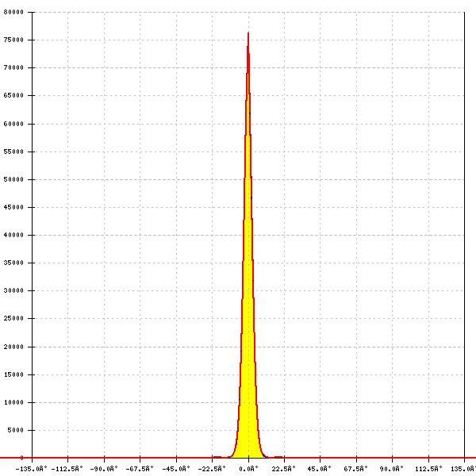Screen dimensions: 476x476
Task: Click the -67.5 x-axis label
Action: [x=140, y=469]
